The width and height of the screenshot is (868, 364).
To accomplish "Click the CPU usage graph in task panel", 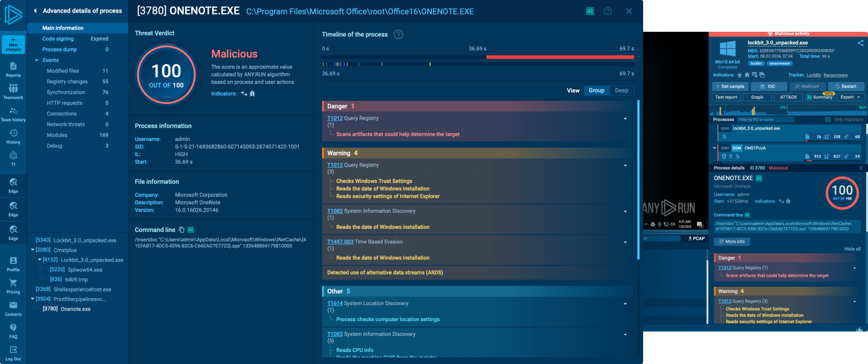I will pos(749,111).
